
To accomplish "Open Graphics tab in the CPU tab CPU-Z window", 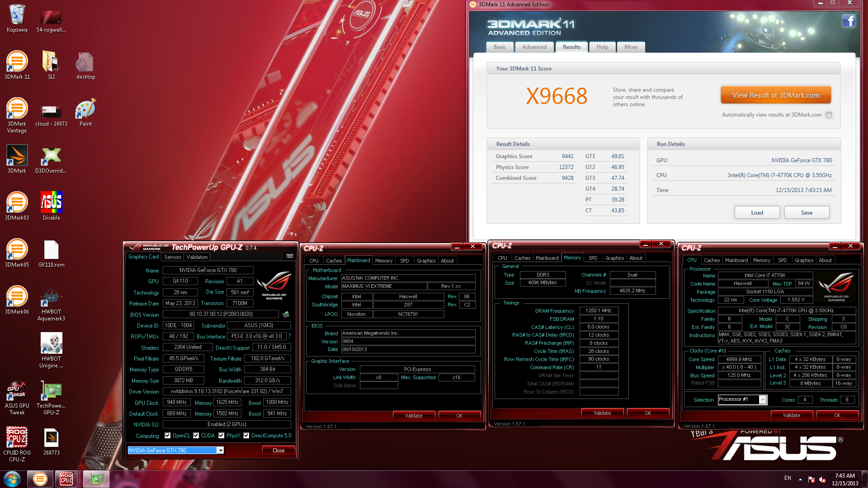I will click(804, 260).
